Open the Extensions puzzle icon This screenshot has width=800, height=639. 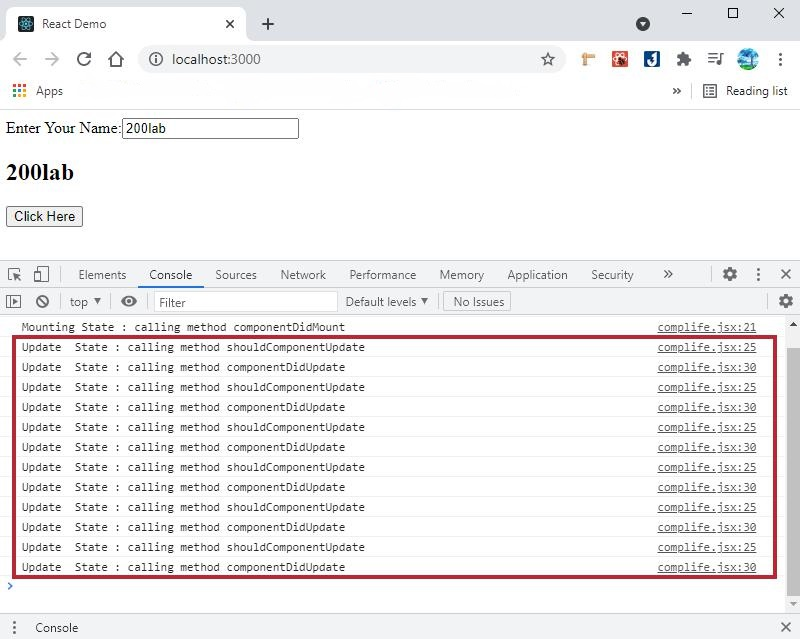[x=684, y=59]
